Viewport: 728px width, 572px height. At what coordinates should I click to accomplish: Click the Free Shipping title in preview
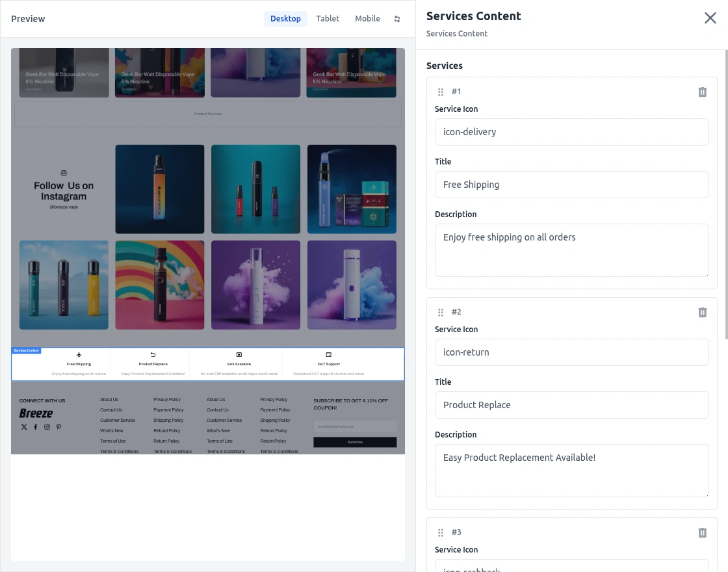79,364
